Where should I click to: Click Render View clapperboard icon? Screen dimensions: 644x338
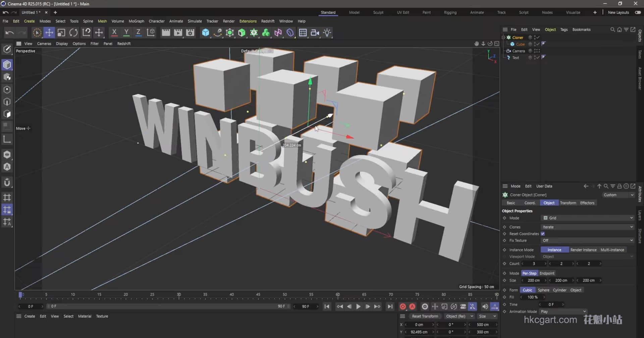[x=166, y=33]
